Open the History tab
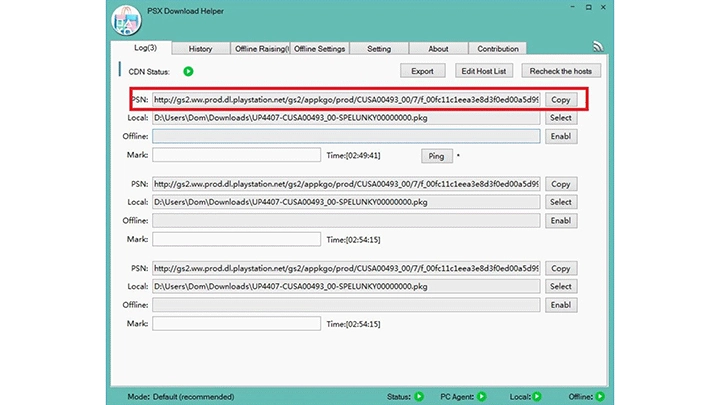Viewport: 720px width, 405px height. [201, 49]
